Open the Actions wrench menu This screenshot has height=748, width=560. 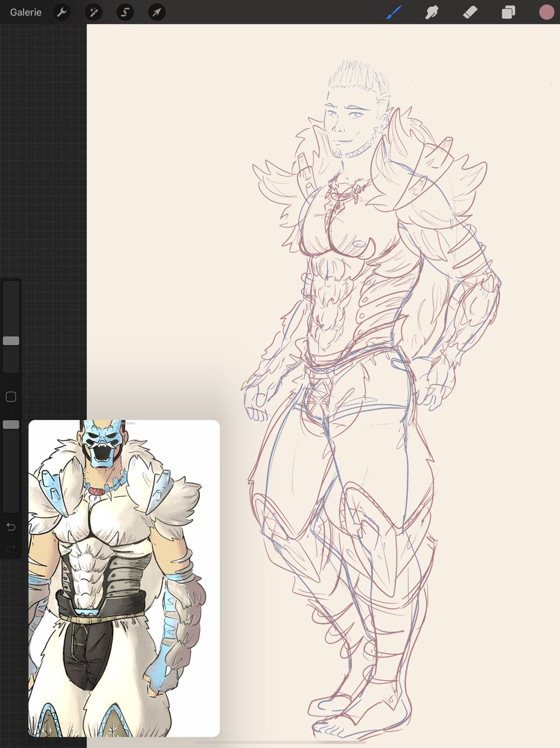[x=62, y=12]
